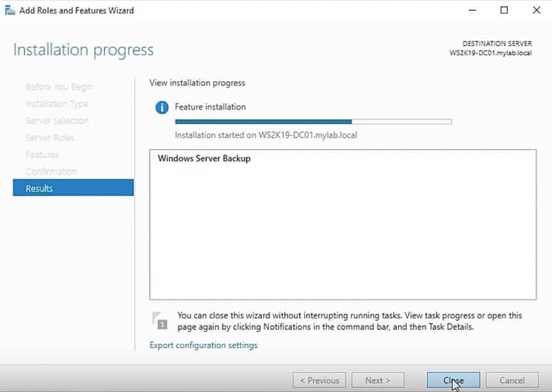Minimize the wizard window

coord(473,10)
